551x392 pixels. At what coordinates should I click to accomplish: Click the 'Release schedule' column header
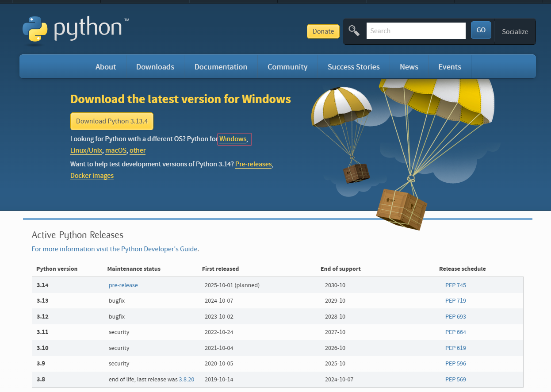click(x=463, y=269)
